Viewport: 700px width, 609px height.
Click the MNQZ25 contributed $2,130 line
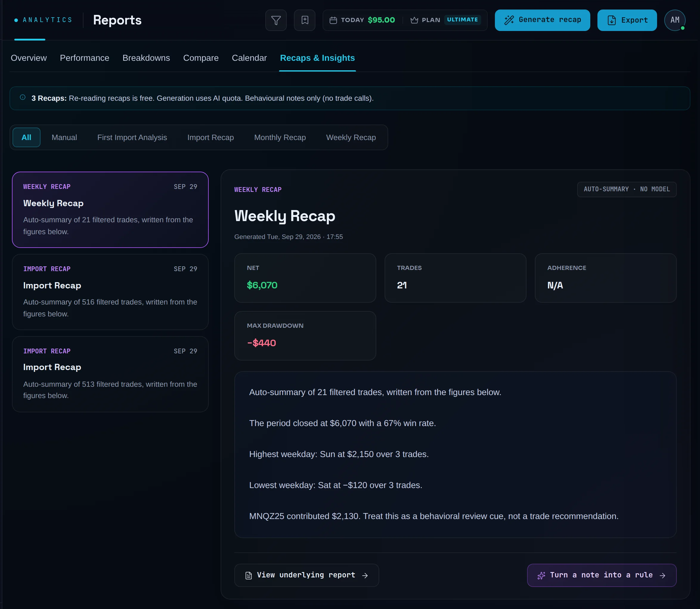(x=433, y=516)
